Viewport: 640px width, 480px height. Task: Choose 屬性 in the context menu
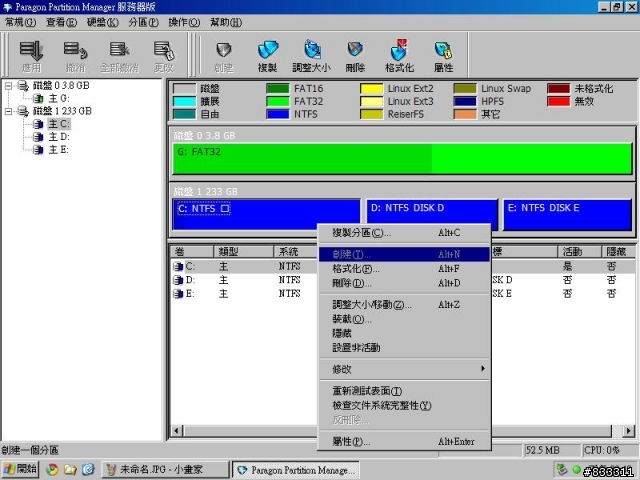pyautogui.click(x=404, y=441)
